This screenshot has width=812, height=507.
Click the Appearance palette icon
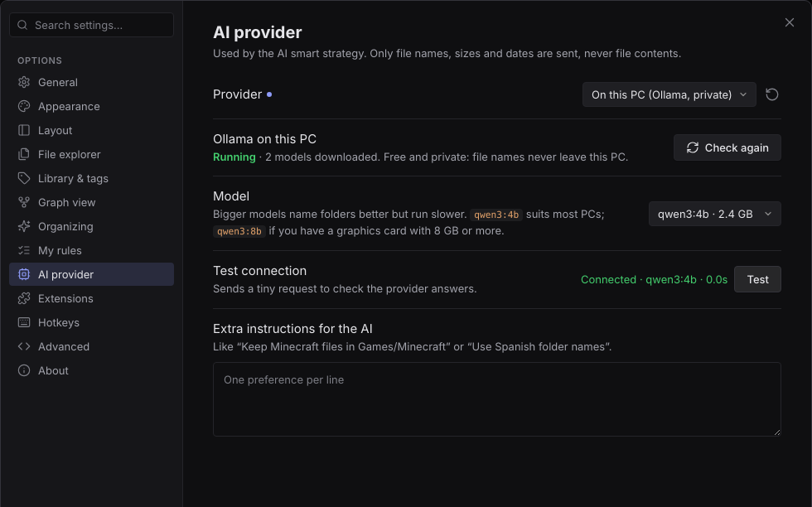pyautogui.click(x=24, y=106)
